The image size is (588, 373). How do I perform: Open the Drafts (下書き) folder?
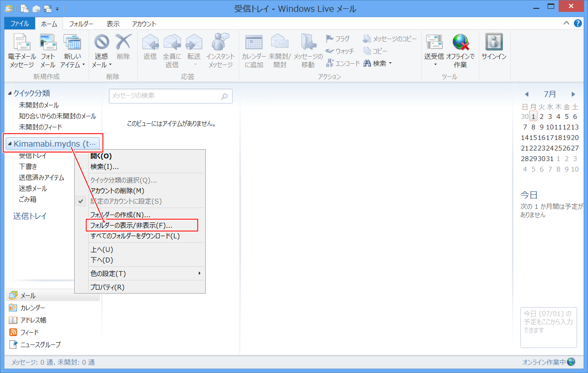pyautogui.click(x=28, y=167)
